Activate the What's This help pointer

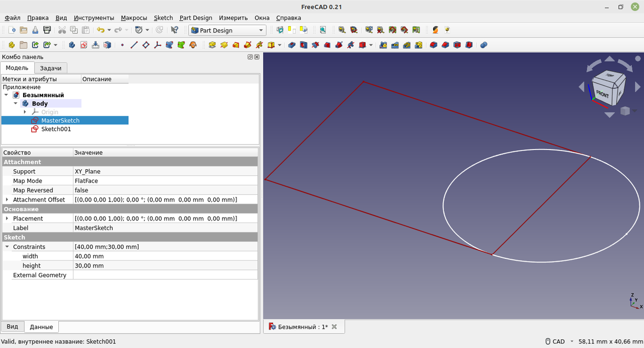coord(175,30)
